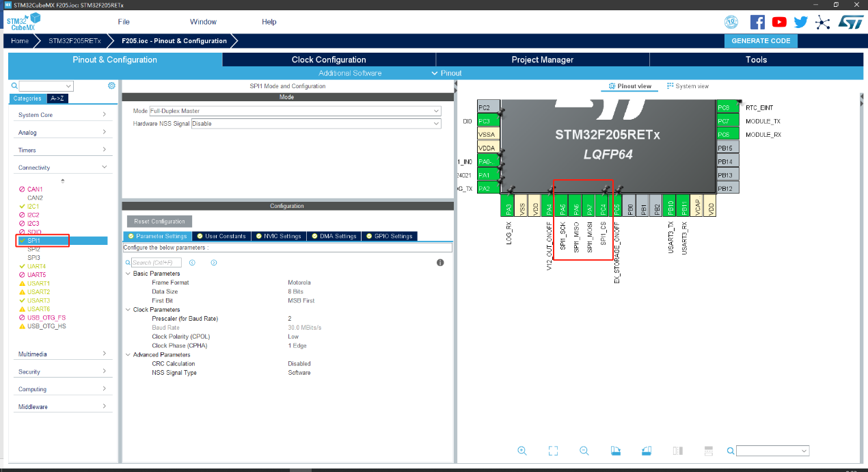The width and height of the screenshot is (868, 472).
Task: Expand the Middleware category
Action: coord(104,406)
